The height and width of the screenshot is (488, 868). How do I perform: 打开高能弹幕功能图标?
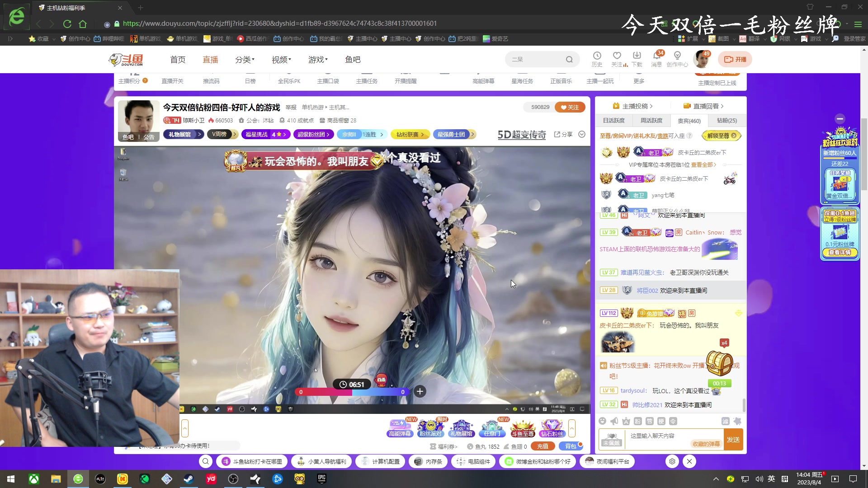pos(399,427)
